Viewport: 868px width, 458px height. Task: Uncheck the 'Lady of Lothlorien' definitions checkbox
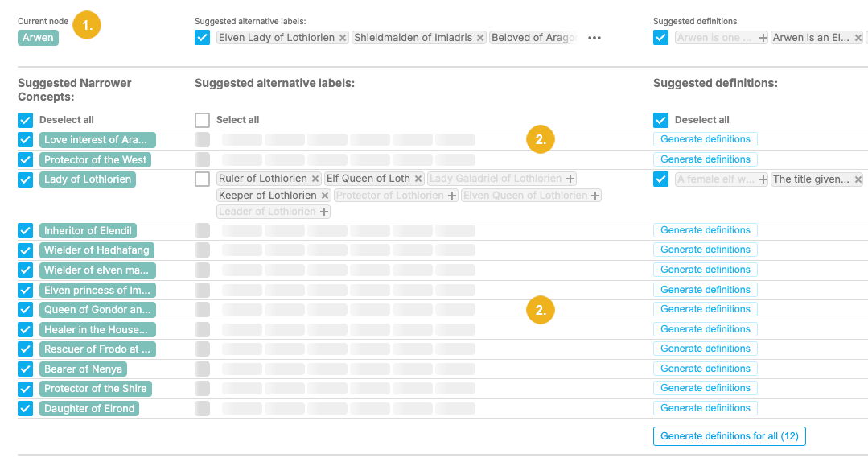click(661, 179)
